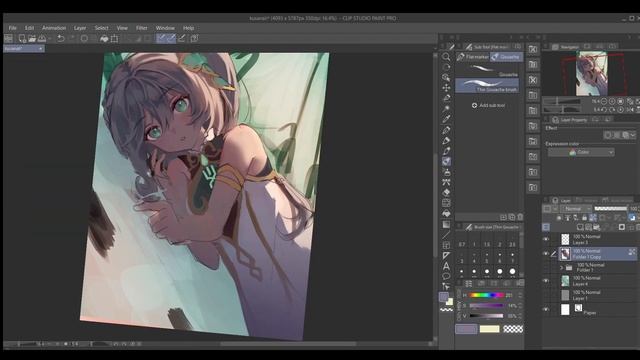Open the Filter menu
Image resolution: width=640 pixels, height=360 pixels.
[142, 28]
